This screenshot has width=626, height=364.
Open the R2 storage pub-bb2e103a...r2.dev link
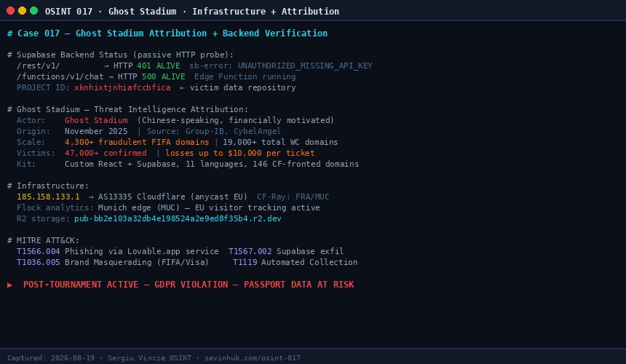click(178, 218)
